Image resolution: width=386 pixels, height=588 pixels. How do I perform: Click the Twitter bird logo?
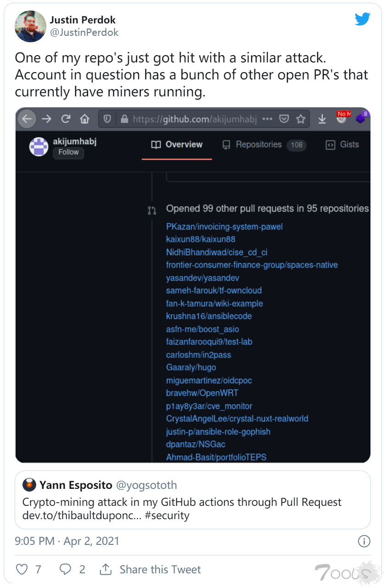tap(362, 19)
